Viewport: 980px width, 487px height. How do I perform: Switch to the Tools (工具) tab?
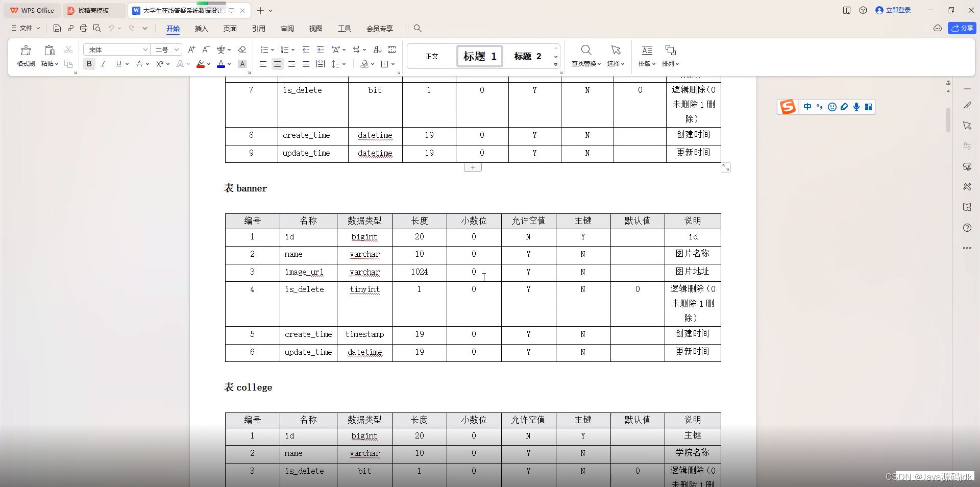[344, 29]
